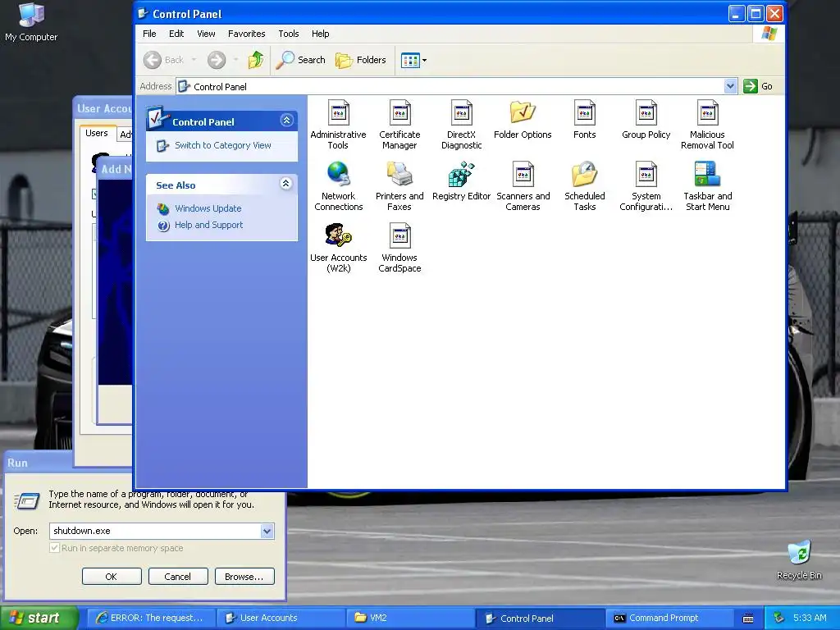Click the Control Panel taskbar button
The image size is (840, 630).
coord(540,618)
